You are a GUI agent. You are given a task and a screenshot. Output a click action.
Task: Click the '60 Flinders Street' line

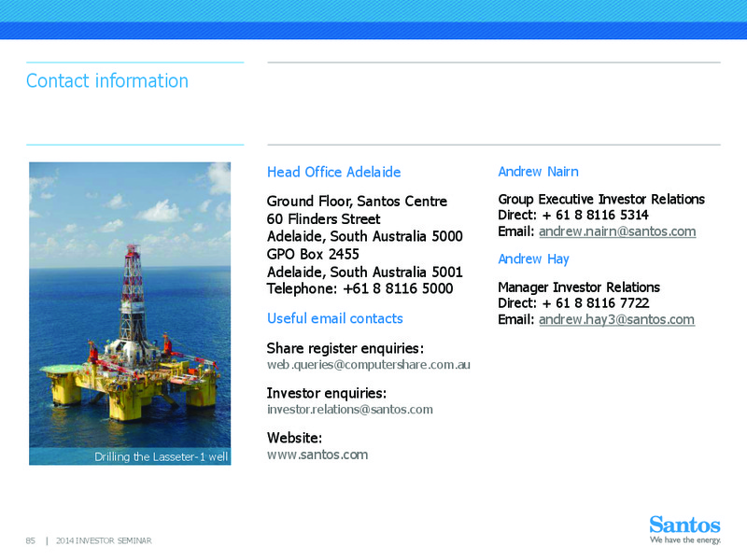tap(323, 219)
